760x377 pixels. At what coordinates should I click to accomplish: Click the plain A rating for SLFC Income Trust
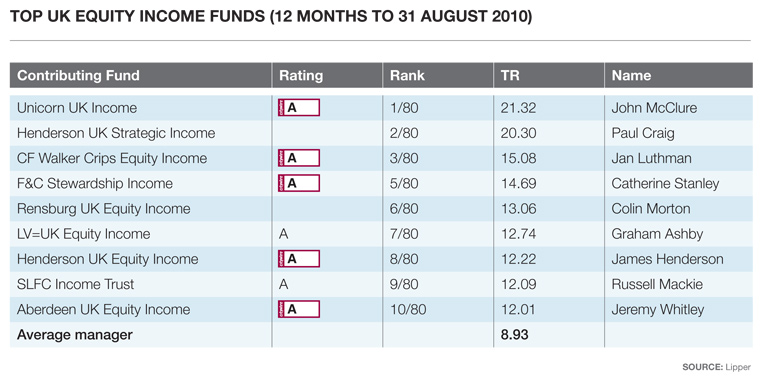coord(284,284)
